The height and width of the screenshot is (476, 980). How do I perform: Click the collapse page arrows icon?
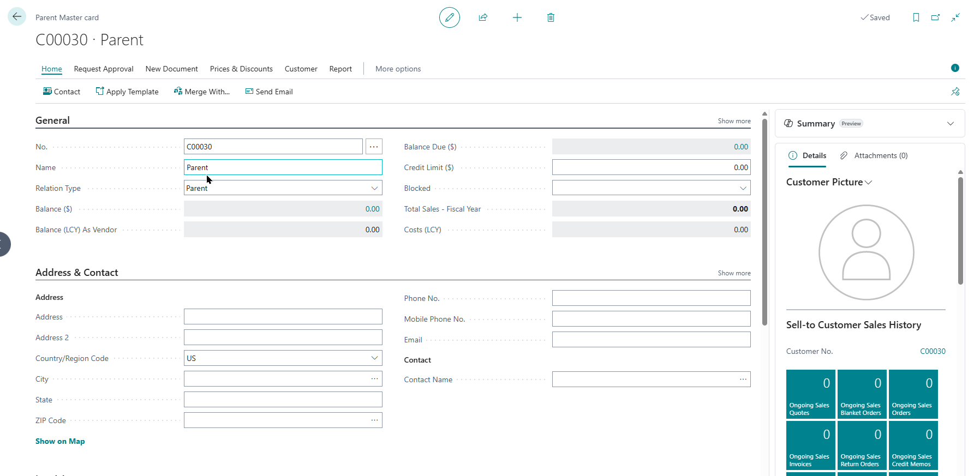tap(955, 17)
